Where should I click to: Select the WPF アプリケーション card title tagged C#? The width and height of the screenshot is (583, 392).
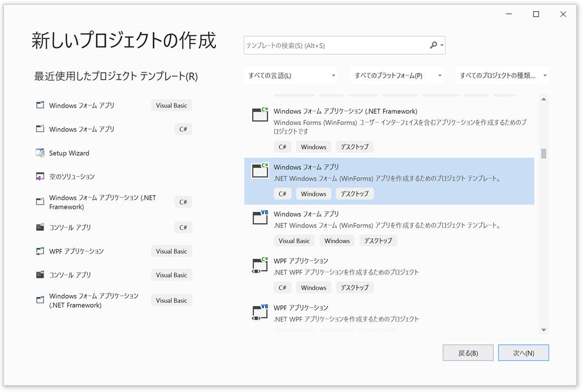click(301, 261)
